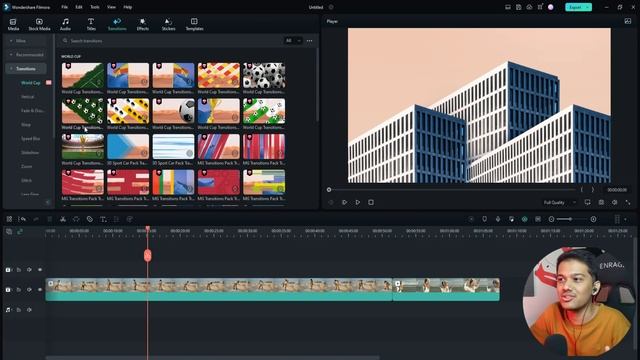Click the Text tool in timeline toolbar

point(103,219)
